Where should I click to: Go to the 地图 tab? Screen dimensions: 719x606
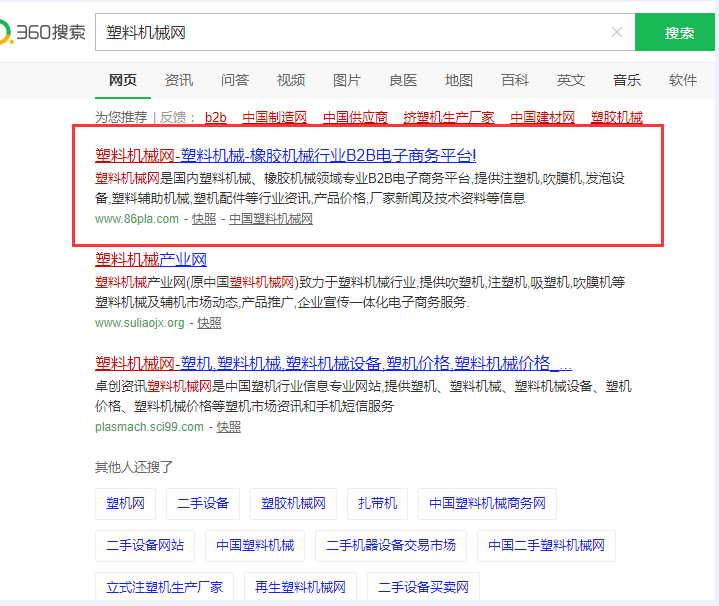459,80
